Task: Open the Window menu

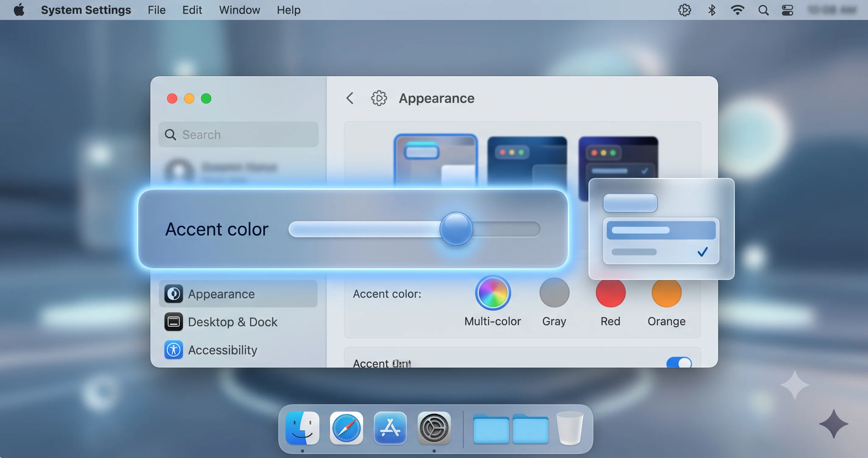Action: pyautogui.click(x=240, y=10)
